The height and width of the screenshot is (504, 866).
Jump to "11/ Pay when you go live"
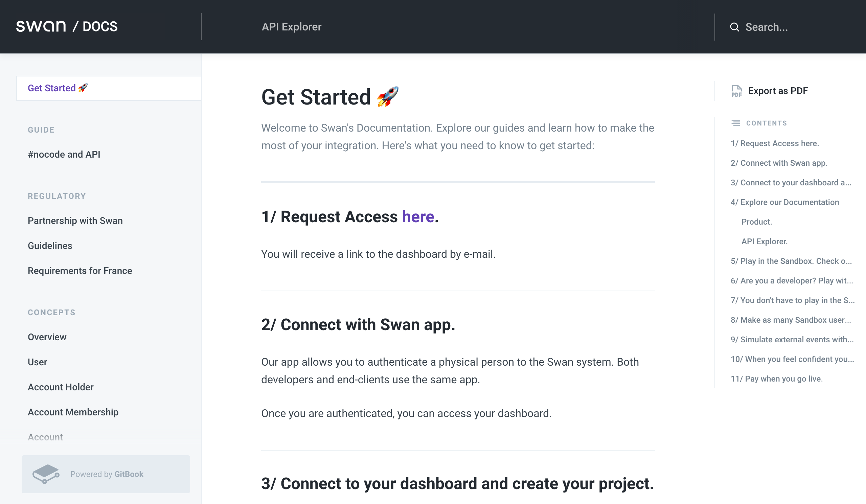coord(776,379)
